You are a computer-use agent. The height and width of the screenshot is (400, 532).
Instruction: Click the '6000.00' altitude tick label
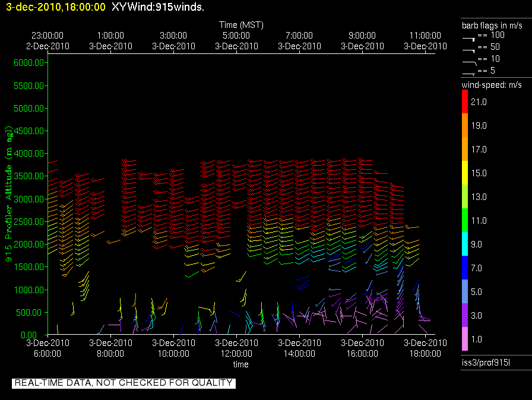click(x=29, y=63)
